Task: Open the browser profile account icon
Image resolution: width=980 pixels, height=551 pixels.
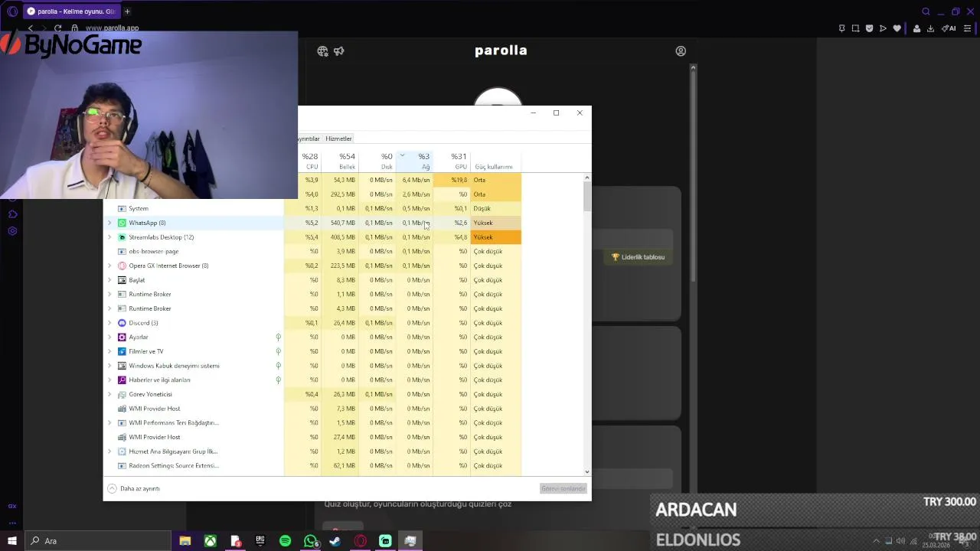Action: [916, 28]
